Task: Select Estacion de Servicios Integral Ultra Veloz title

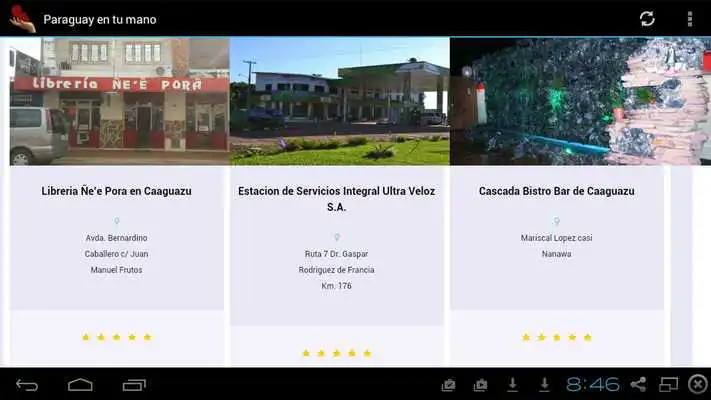Action: pos(337,199)
